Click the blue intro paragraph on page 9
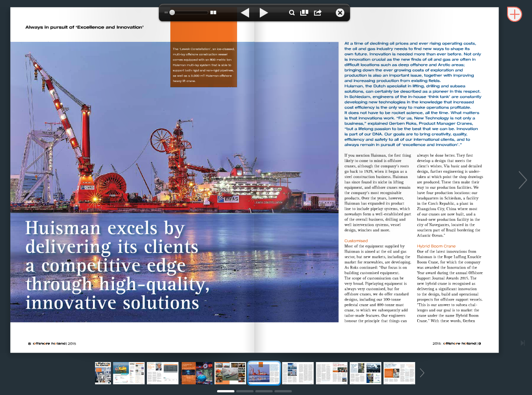 coord(413,94)
